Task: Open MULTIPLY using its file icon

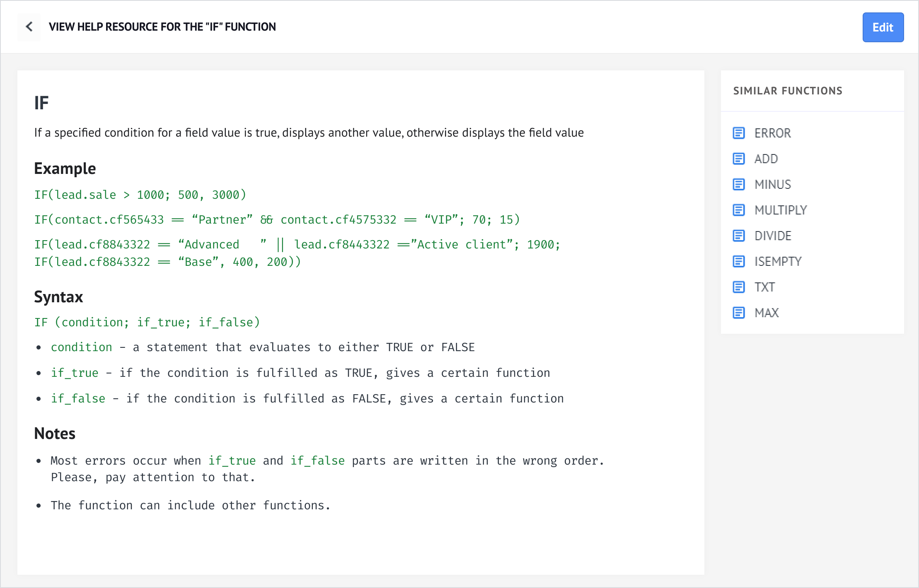Action: (x=739, y=210)
